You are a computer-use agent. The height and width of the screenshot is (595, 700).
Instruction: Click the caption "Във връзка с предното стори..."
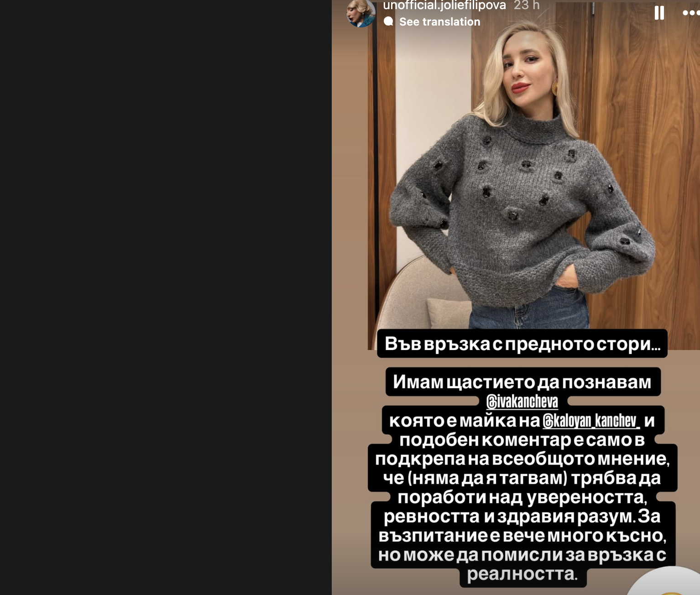pos(522,344)
